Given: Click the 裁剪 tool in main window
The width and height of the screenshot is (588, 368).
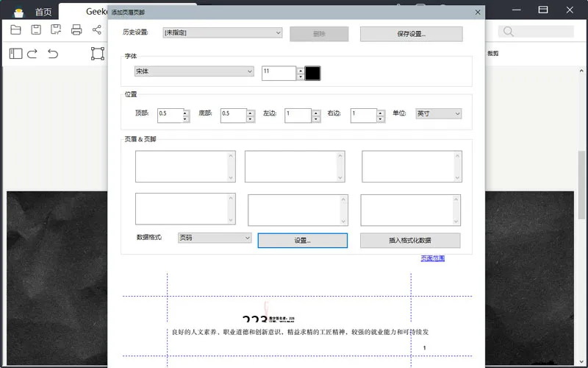Looking at the screenshot, I should point(492,53).
